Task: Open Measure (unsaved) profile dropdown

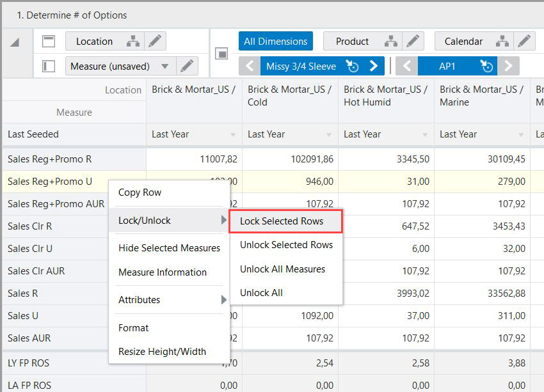Action: (164, 66)
